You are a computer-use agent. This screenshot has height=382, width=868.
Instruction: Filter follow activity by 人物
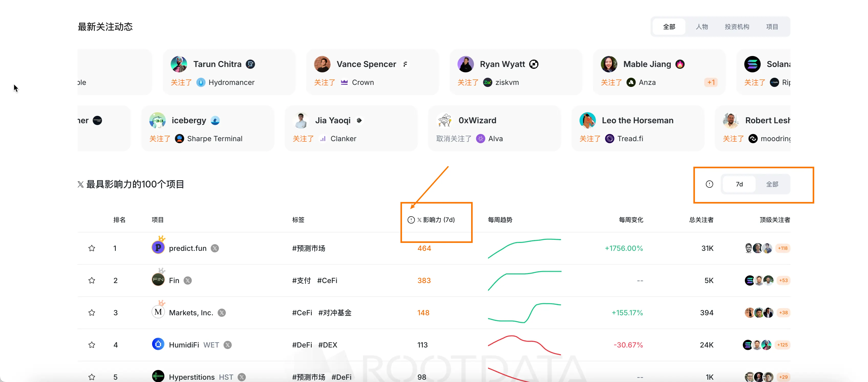click(702, 27)
